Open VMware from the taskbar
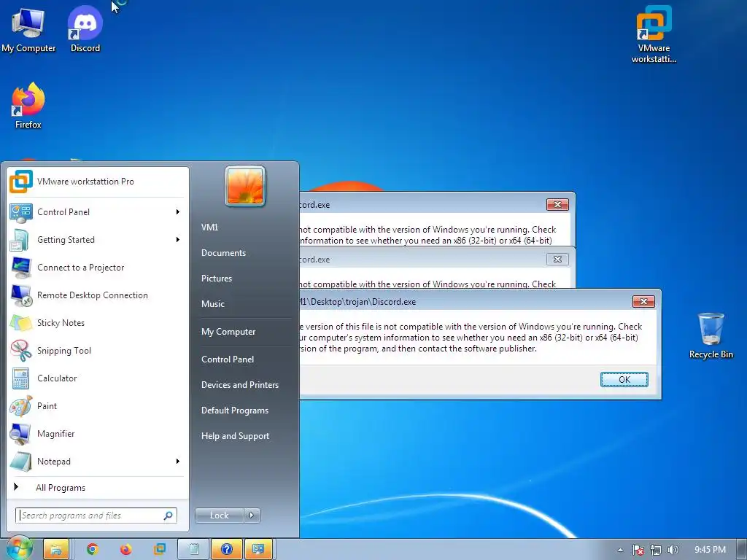This screenshot has width=747, height=560. coord(160,550)
